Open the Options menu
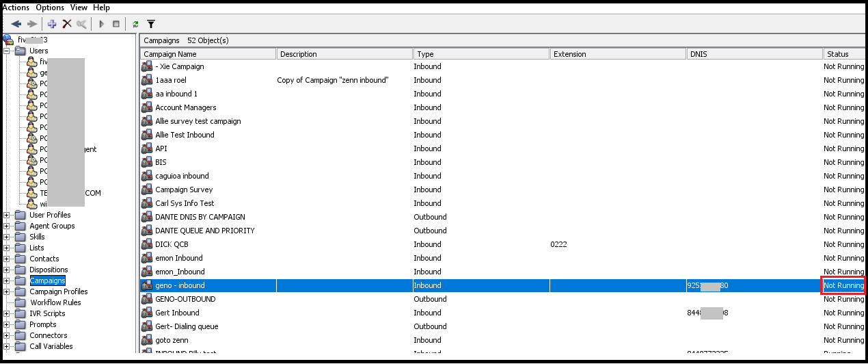Screen dimensions: 868x364 point(50,8)
